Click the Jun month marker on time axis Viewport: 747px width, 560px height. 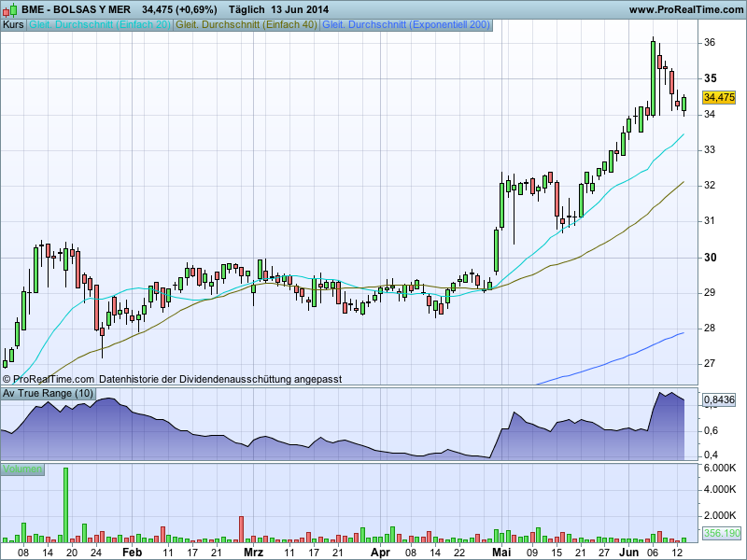point(630,552)
